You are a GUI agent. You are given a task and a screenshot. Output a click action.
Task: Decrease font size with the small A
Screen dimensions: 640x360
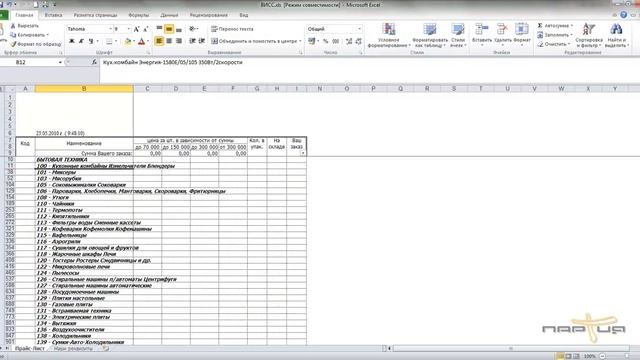coord(146,29)
